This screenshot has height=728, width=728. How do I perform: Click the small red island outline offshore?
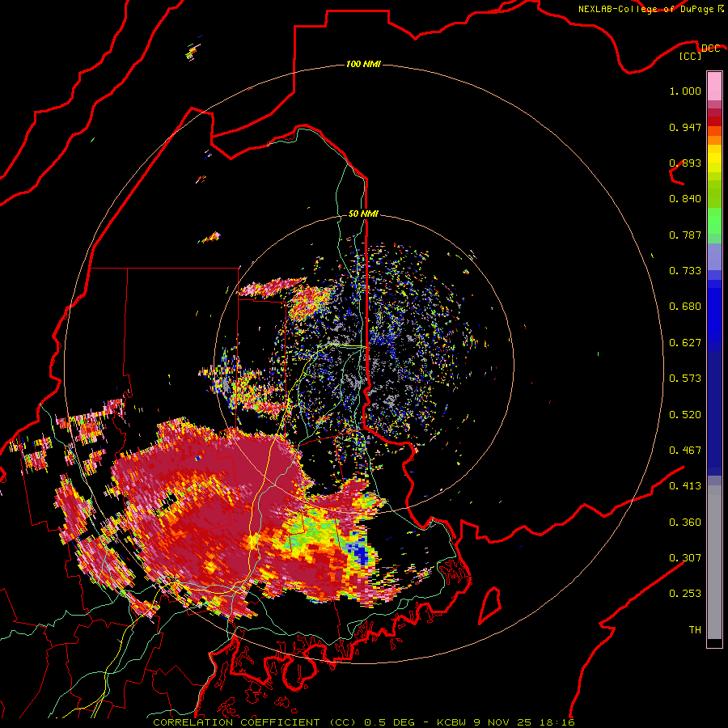pos(490,606)
